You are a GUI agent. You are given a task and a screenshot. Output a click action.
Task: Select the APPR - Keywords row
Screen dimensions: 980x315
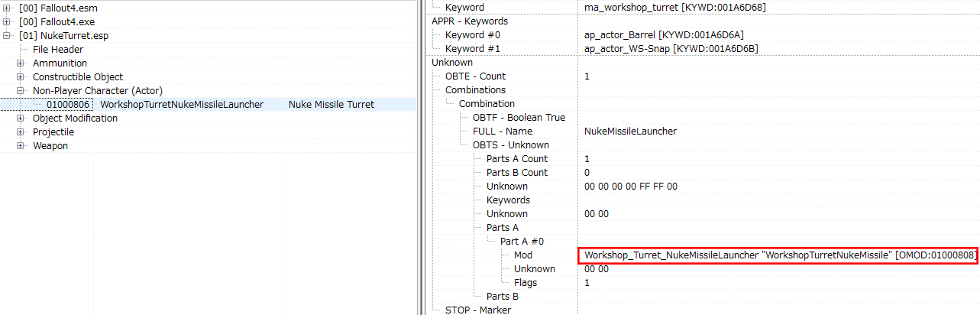pos(470,21)
